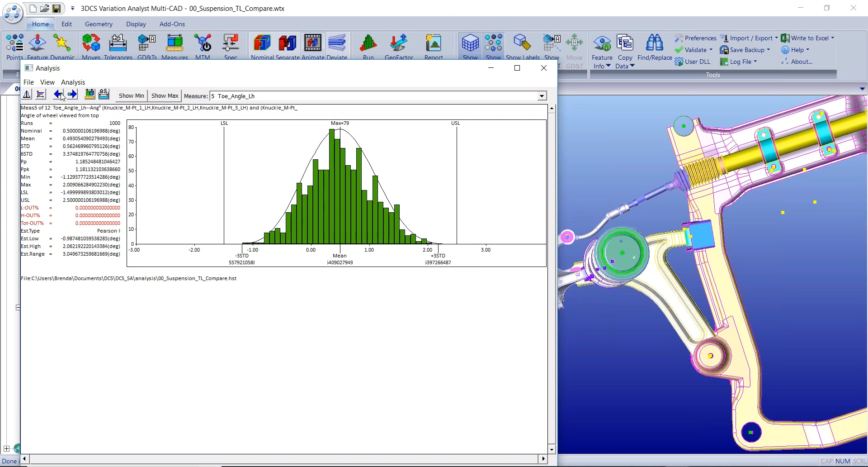Launch the Find/Replace tool

(655, 50)
